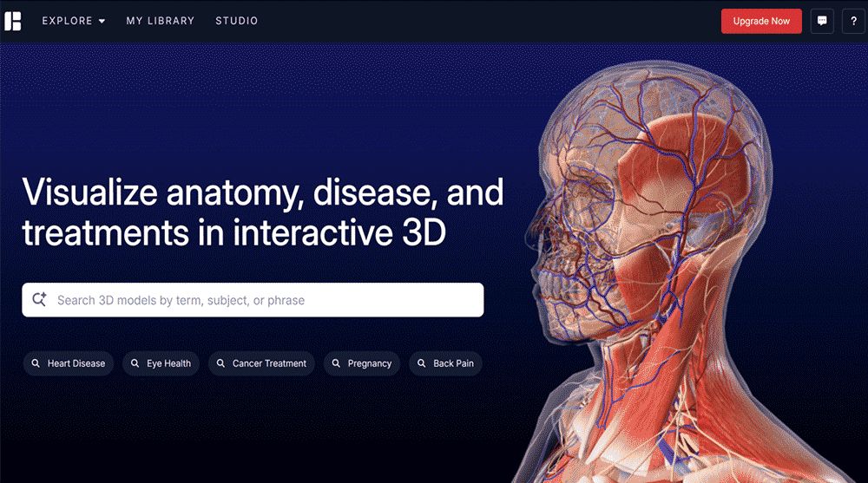868x483 pixels.
Task: Open the help question mark icon
Action: coord(853,21)
